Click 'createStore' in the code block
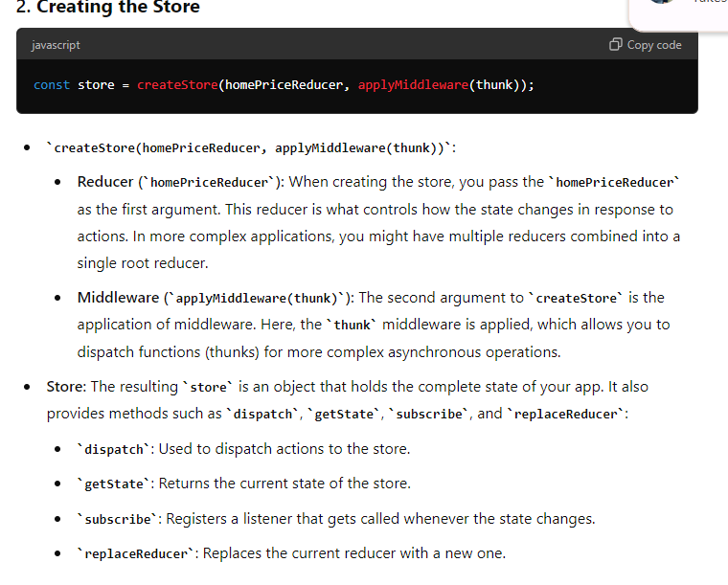The image size is (728, 585). [177, 85]
